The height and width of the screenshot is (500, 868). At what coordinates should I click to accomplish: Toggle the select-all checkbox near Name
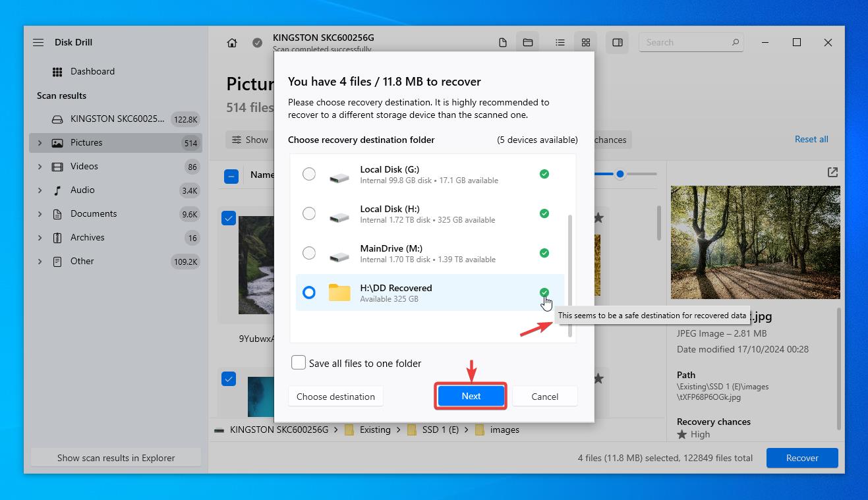coord(231,176)
